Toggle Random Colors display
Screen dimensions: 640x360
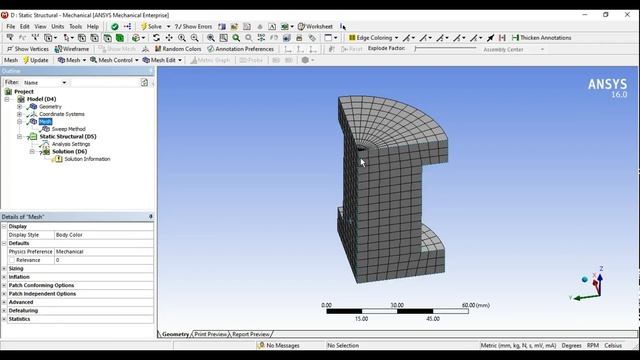[x=178, y=49]
